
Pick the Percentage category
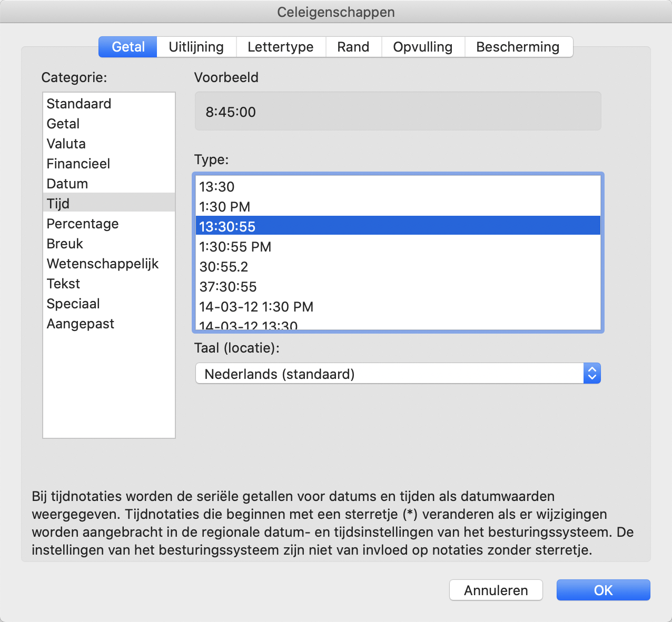tap(109, 224)
